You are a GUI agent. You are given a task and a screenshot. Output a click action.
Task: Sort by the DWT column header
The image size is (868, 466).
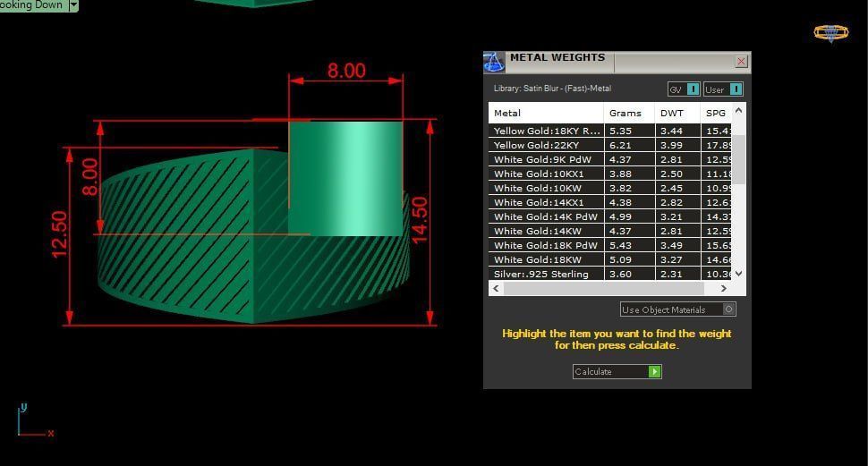point(677,113)
